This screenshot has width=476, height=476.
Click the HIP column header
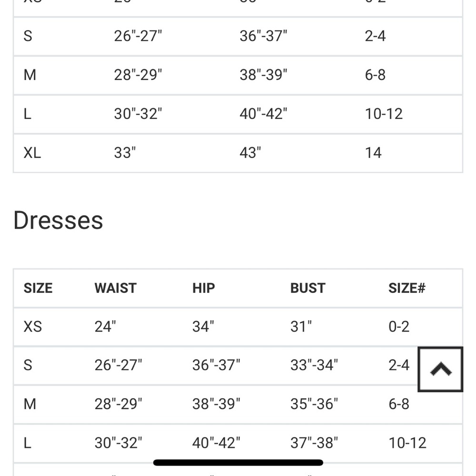click(x=203, y=288)
